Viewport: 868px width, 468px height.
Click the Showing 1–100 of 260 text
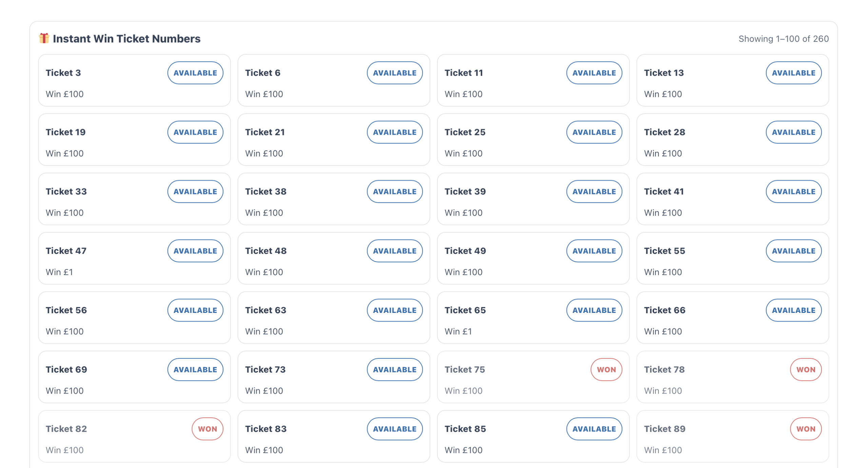[784, 39]
